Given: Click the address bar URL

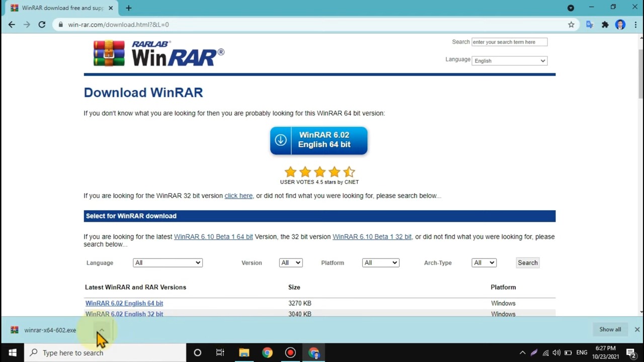Looking at the screenshot, I should click(x=118, y=24).
